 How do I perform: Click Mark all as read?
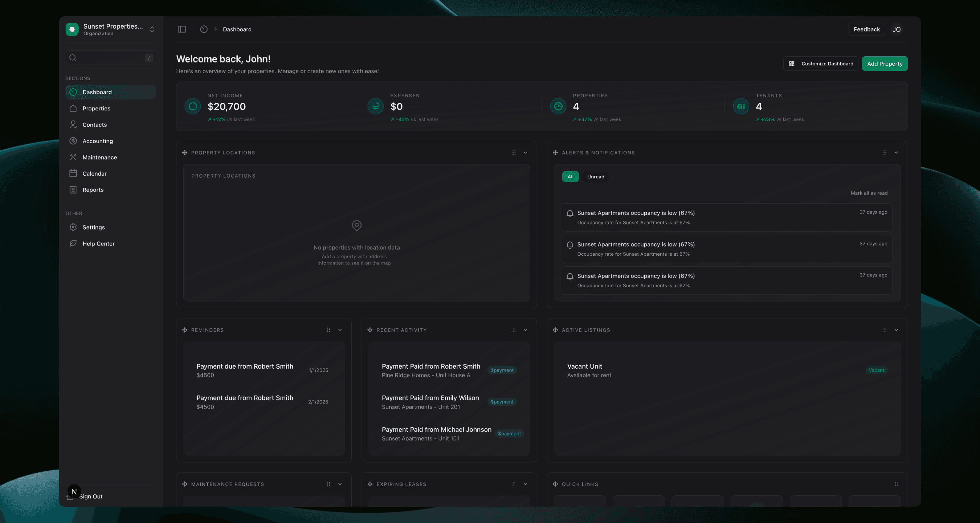[869, 193]
